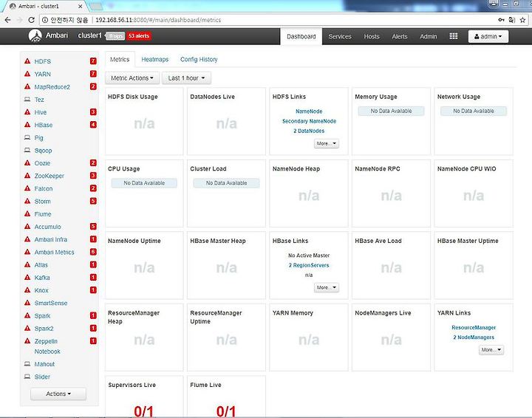Image resolution: width=532 pixels, height=418 pixels.
Task: Reload the page with refresh icon
Action: (31, 20)
